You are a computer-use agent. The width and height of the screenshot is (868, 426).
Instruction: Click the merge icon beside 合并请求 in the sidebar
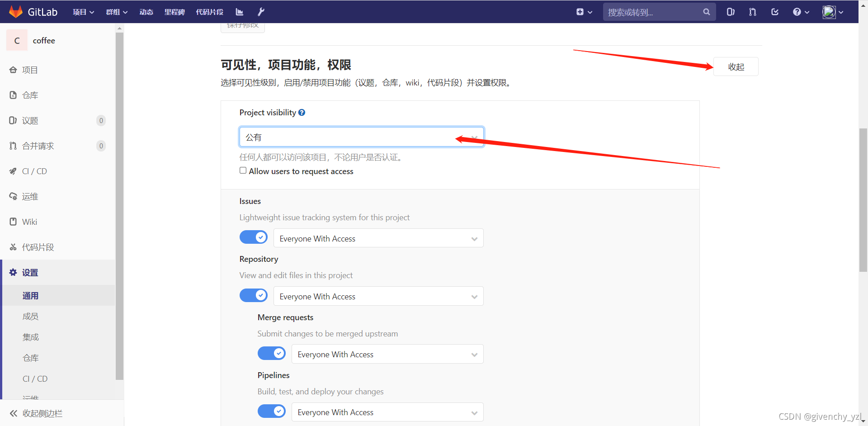[x=13, y=146]
